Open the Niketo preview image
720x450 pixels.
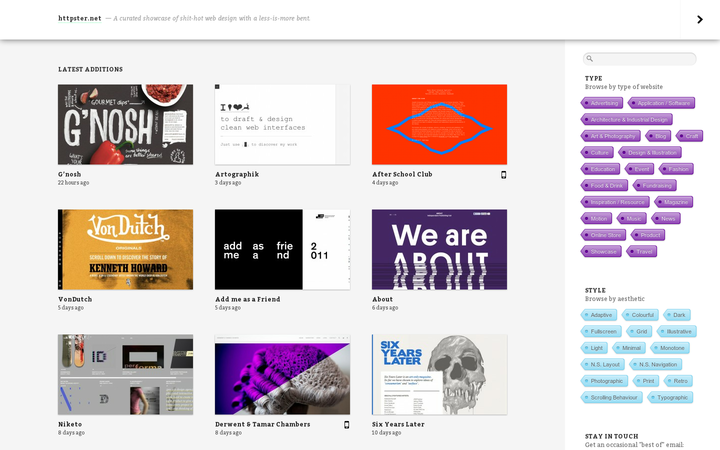pyautogui.click(x=125, y=375)
